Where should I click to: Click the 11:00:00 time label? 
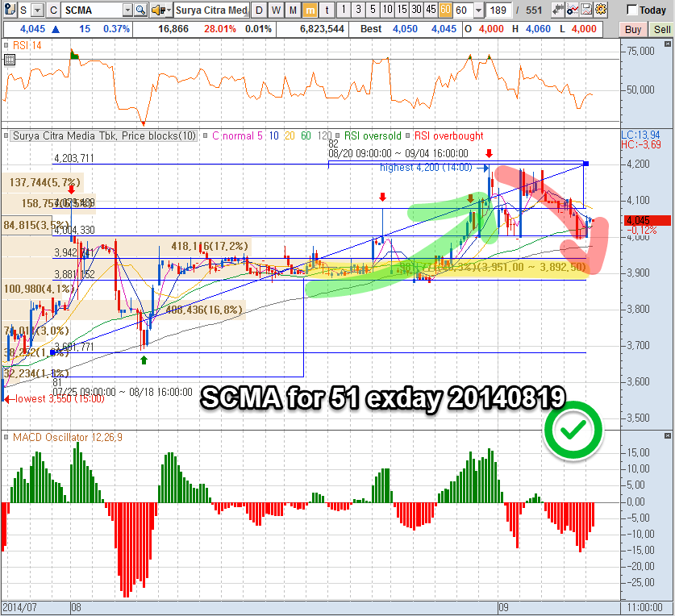pos(644,607)
